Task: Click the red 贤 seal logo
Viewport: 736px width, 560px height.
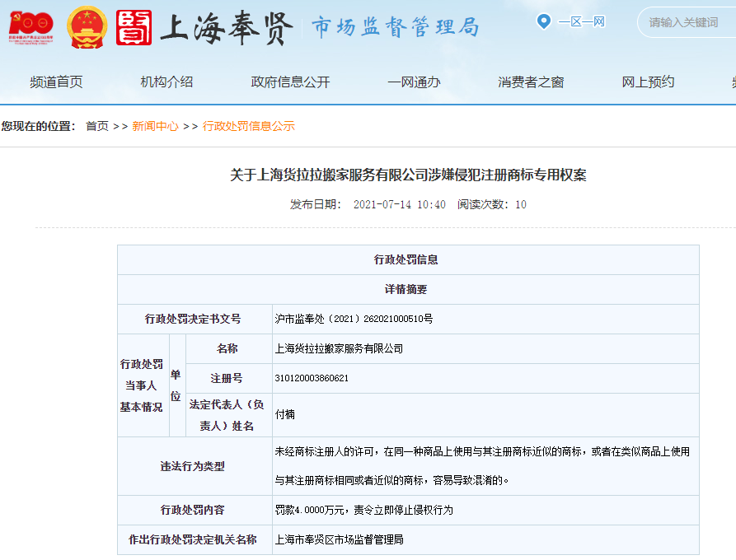Action: 134,28
